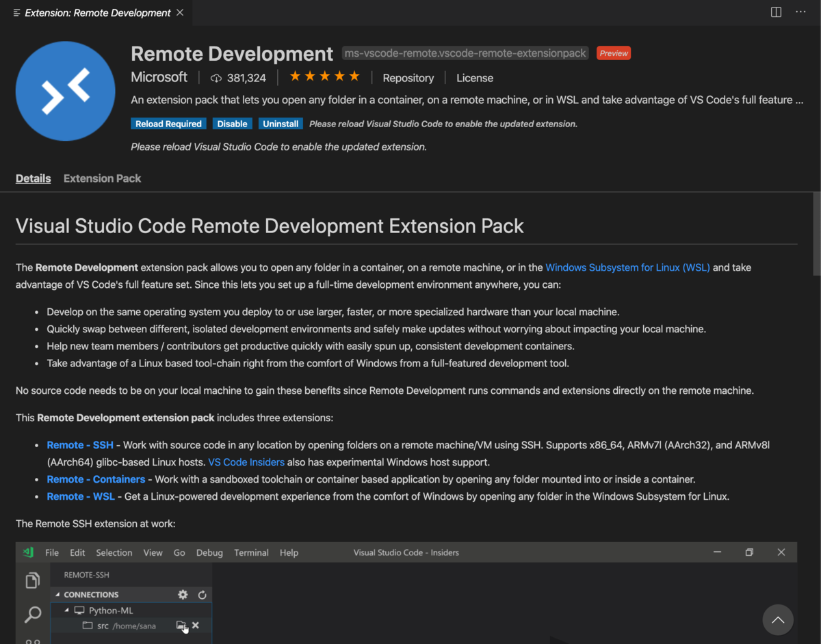The image size is (821, 644).
Task: Click the gear icon next to CONNECTIONS
Action: pos(183,595)
